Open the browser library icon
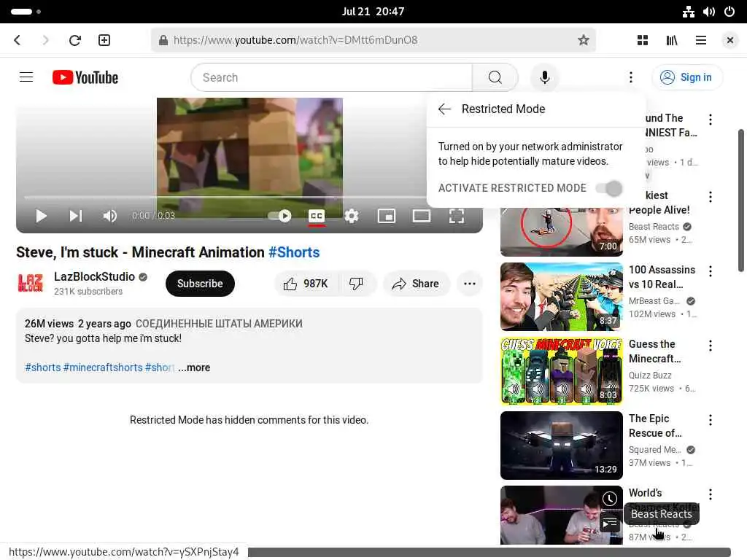This screenshot has height=560, width=747. pos(672,40)
